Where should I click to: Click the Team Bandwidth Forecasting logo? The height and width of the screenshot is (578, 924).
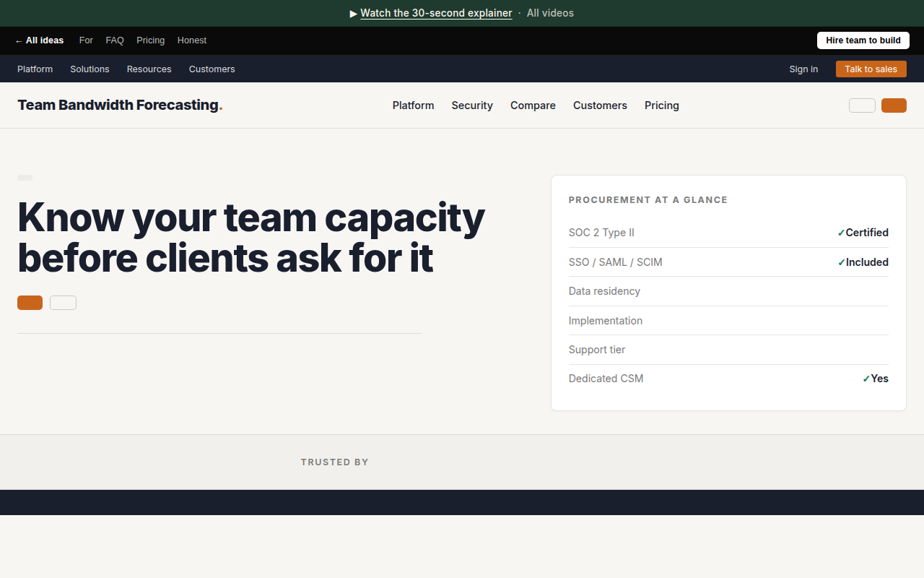tap(120, 105)
